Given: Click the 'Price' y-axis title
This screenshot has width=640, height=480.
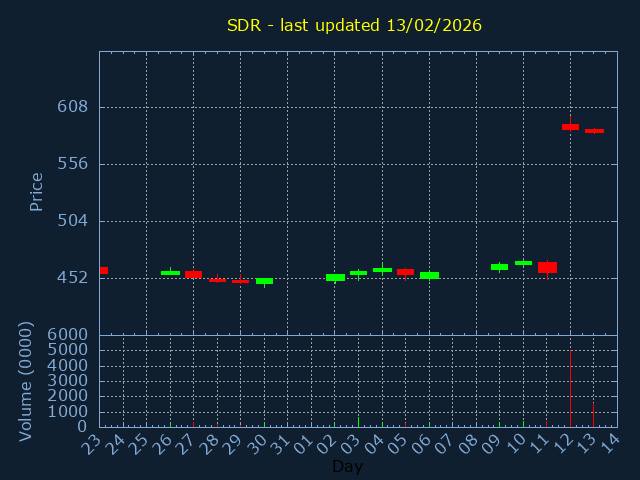Looking at the screenshot, I should click(x=37, y=191).
